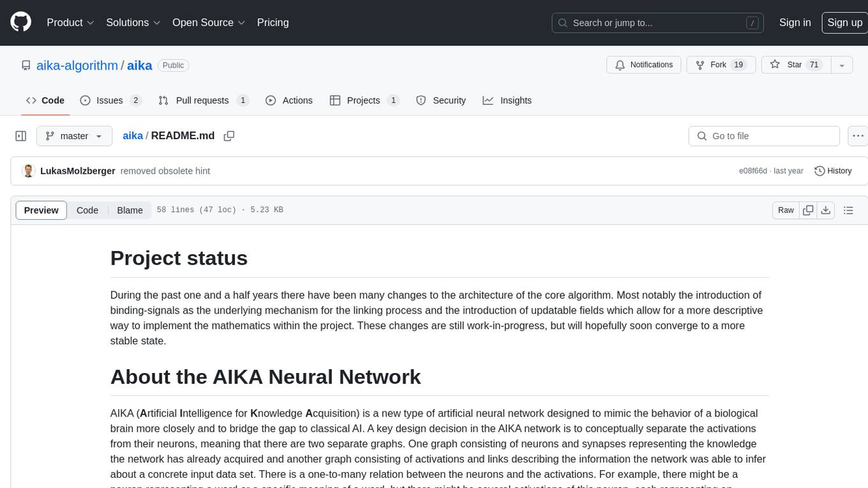Click the Fork count 19
The image size is (868, 488).
point(738,65)
